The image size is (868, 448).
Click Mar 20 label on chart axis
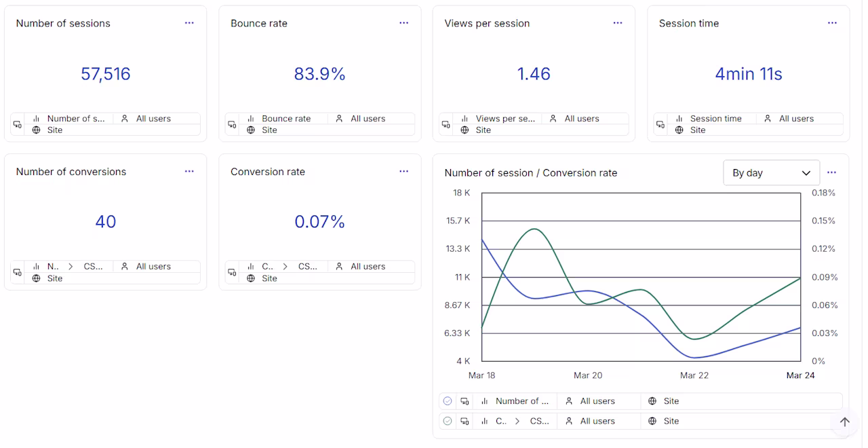(x=588, y=375)
